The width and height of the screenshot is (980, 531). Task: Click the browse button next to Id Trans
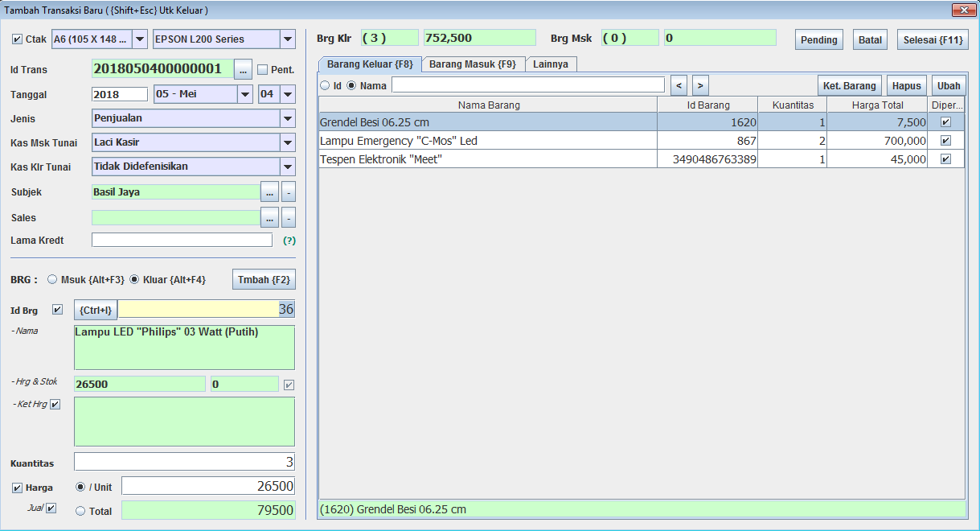click(243, 70)
